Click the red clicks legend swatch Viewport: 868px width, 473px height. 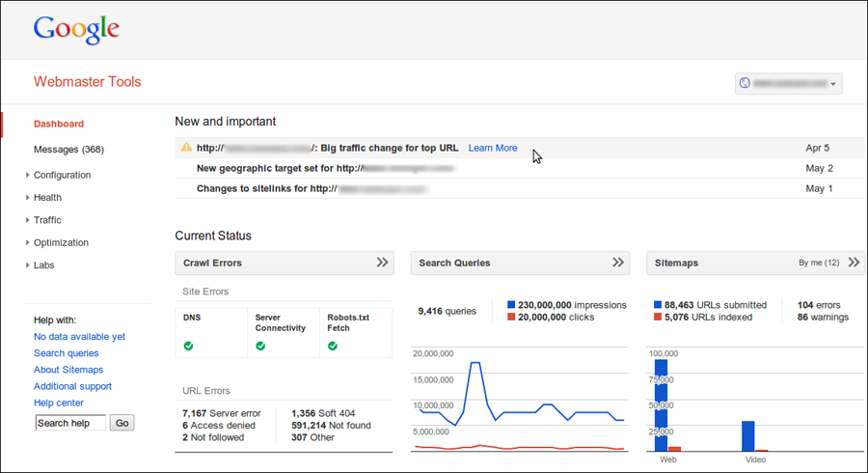[511, 317]
